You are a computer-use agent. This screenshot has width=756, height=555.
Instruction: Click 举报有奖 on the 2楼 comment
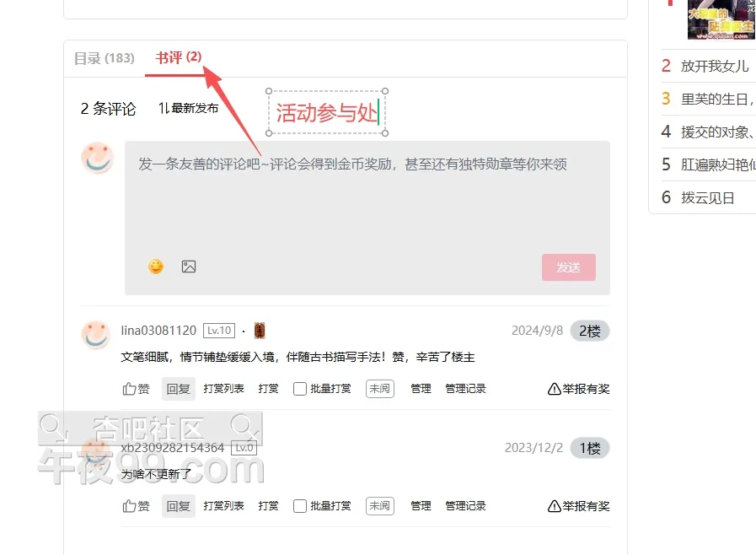[x=578, y=389]
